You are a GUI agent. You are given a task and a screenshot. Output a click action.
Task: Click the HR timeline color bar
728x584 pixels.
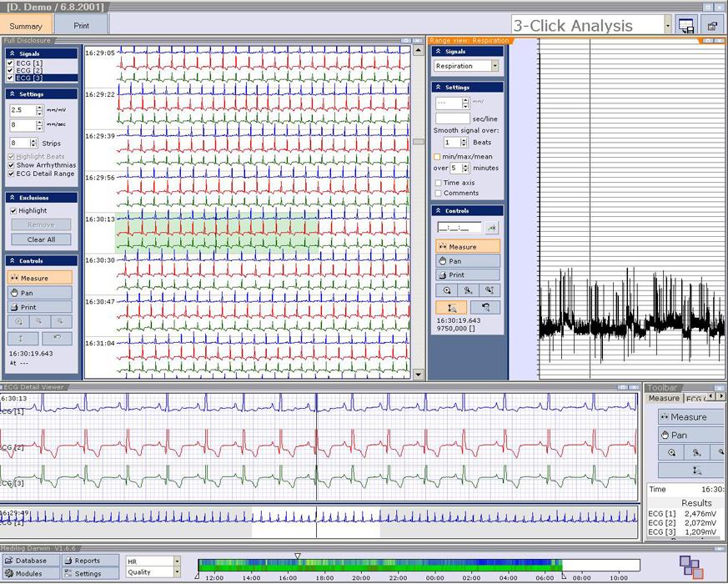pos(379,565)
